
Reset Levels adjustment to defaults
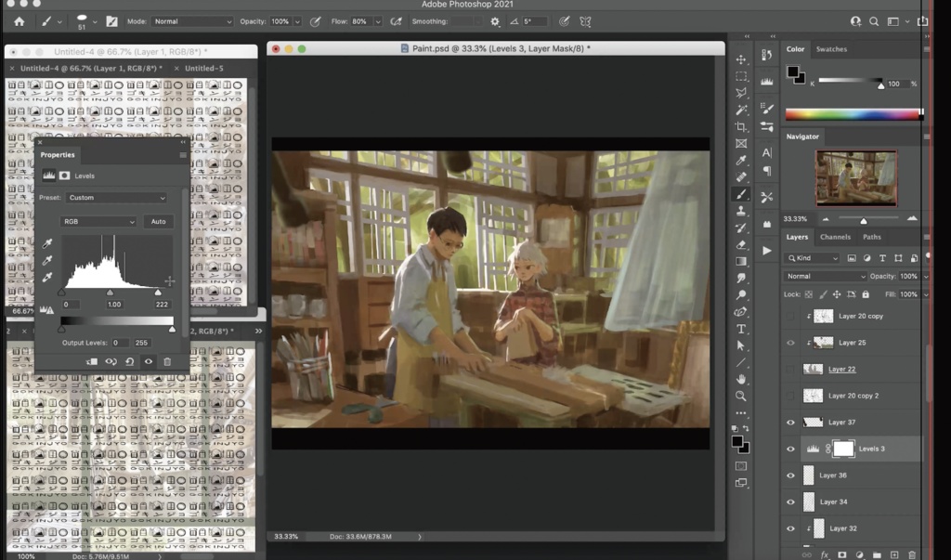[130, 361]
